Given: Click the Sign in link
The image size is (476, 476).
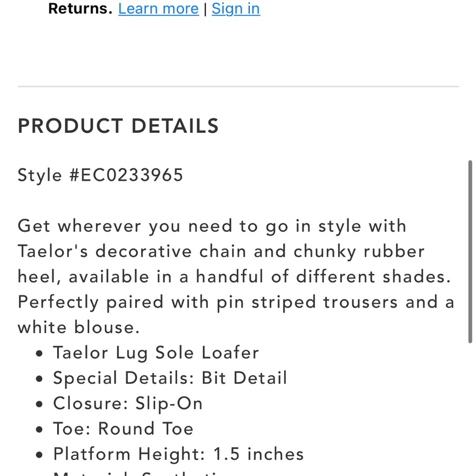Looking at the screenshot, I should pos(236,9).
